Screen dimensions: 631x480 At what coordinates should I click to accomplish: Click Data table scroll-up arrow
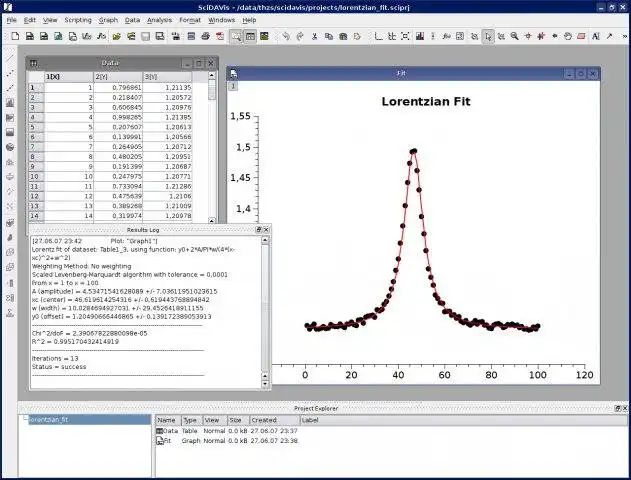tap(212, 75)
